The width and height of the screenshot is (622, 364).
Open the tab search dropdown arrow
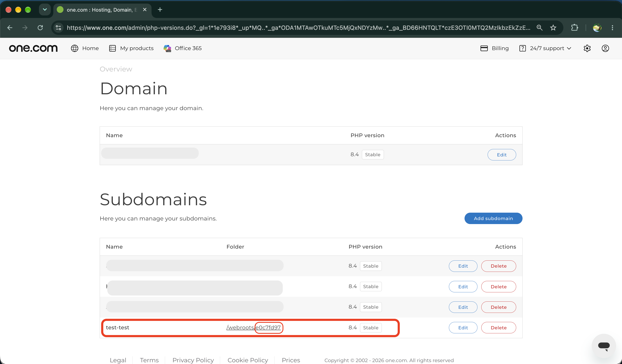(x=45, y=10)
